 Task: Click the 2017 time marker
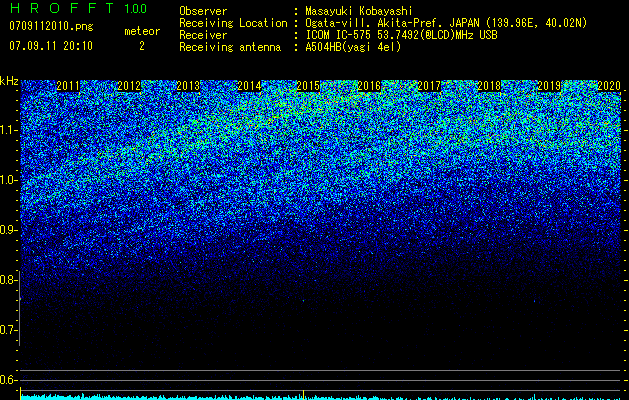tap(429, 86)
